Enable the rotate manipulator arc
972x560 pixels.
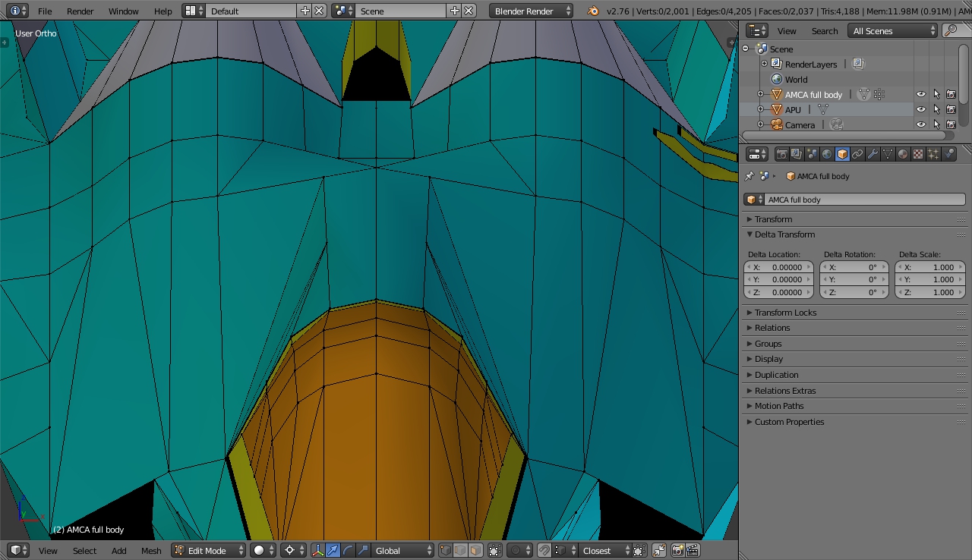click(348, 550)
